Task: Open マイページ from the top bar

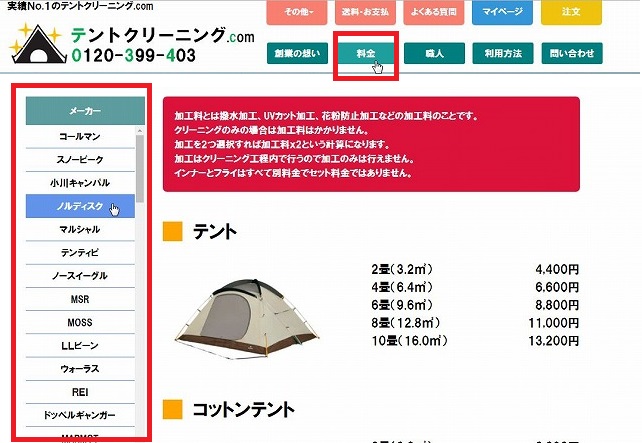Action: pos(502,12)
